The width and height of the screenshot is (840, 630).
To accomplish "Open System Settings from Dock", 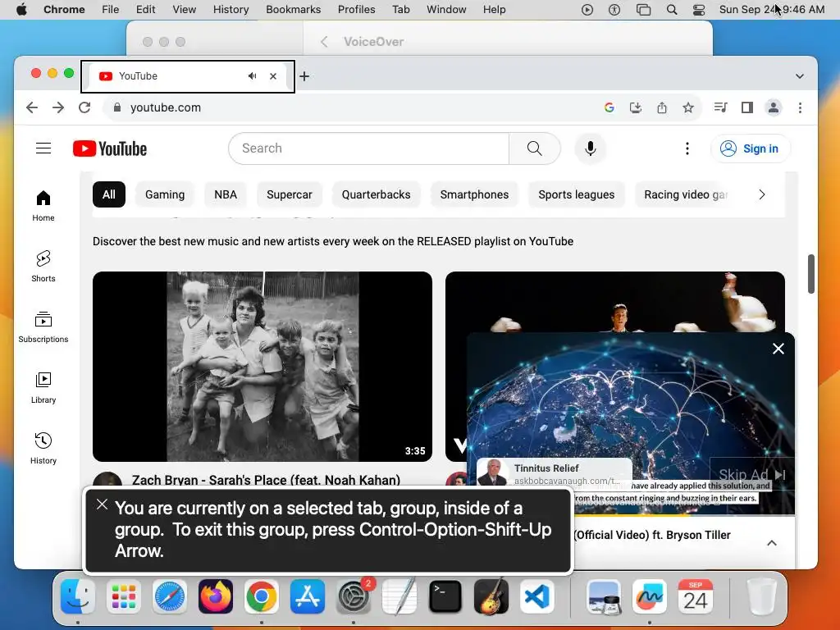I will (354, 596).
